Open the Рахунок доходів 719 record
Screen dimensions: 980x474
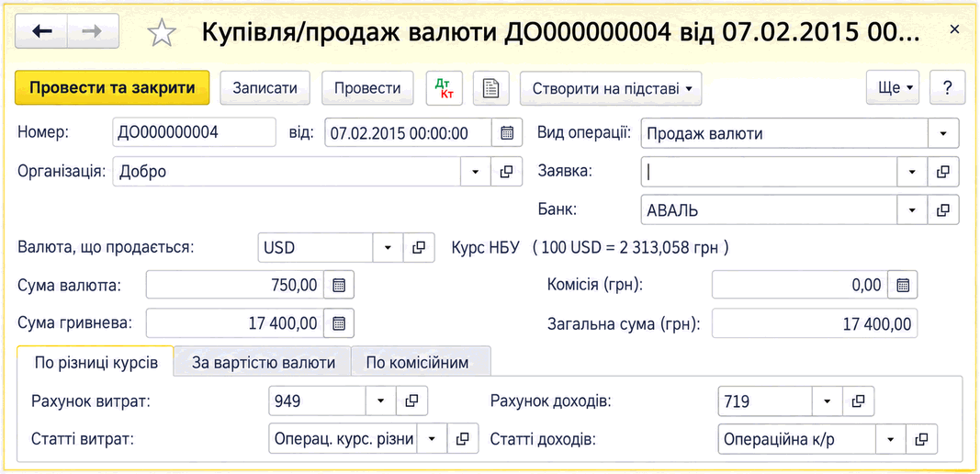coord(859,401)
